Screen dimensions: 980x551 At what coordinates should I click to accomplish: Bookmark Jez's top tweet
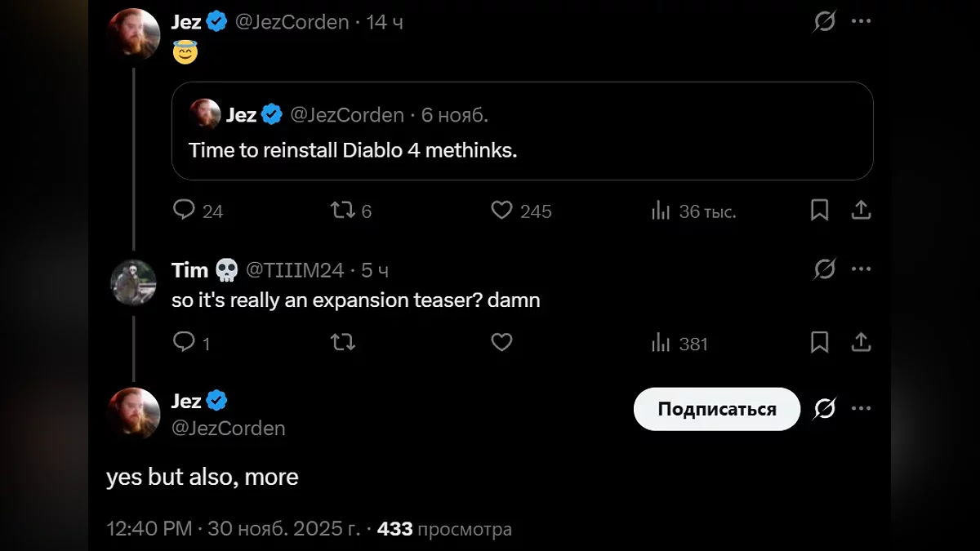(x=819, y=211)
